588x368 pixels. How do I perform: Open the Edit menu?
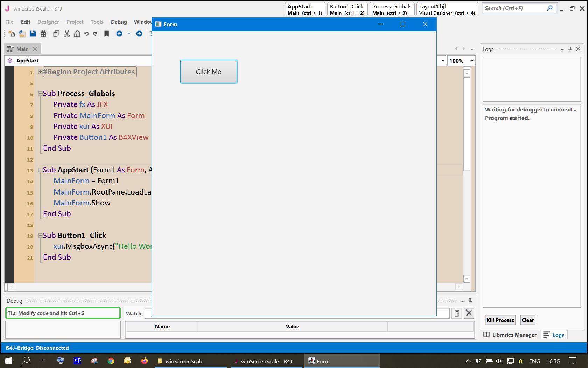26,22
